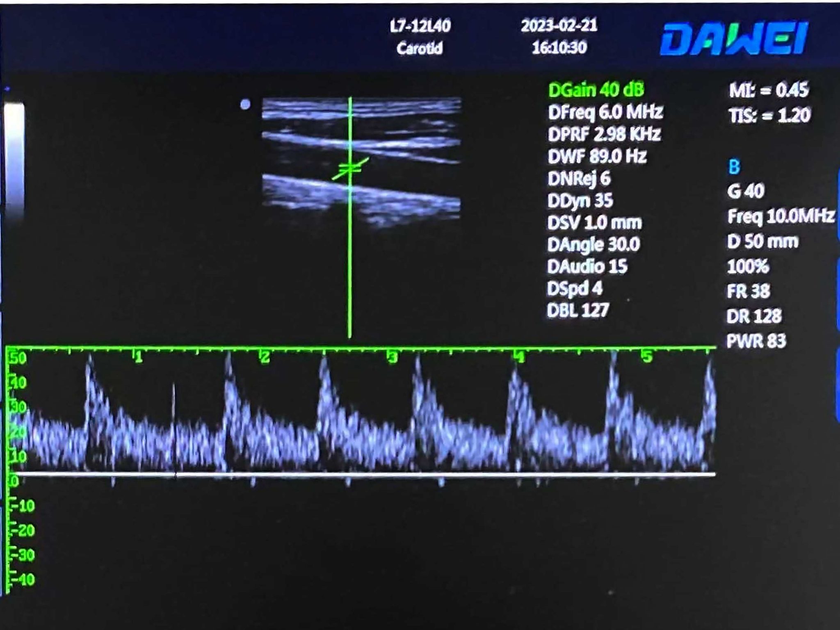Click the Freq 10.0MHz B-mode setting
Screen dimensions: 840x630
click(781, 216)
